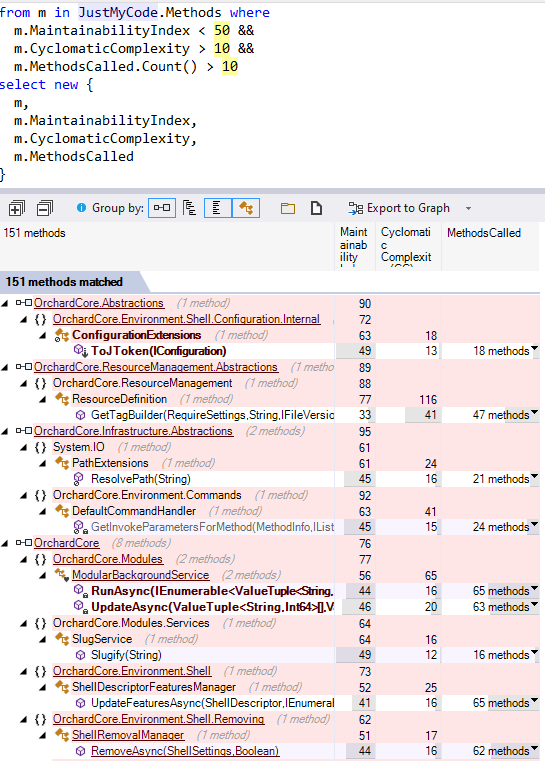Collapse the System.IO namespace node
Image resolution: width=545 pixels, height=761 pixels.
tap(24, 447)
